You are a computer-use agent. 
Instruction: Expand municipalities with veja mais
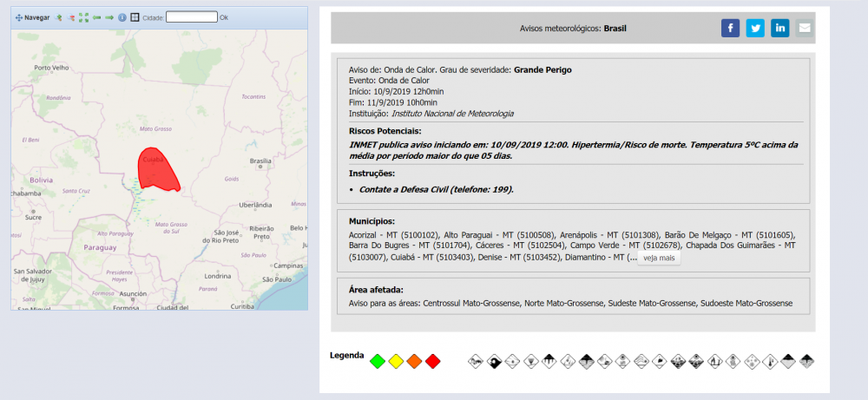pos(659,258)
